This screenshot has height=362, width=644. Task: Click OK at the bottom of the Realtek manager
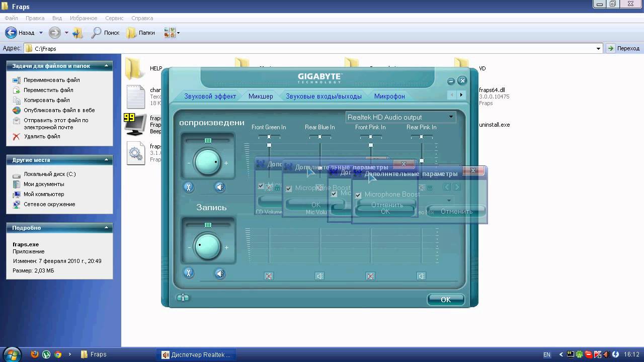pos(446,300)
